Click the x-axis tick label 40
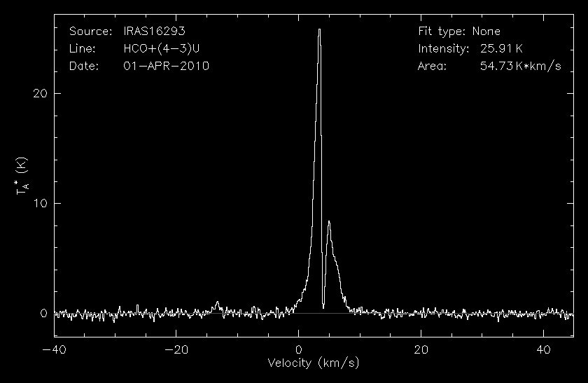The height and width of the screenshot is (383, 588). click(x=543, y=349)
